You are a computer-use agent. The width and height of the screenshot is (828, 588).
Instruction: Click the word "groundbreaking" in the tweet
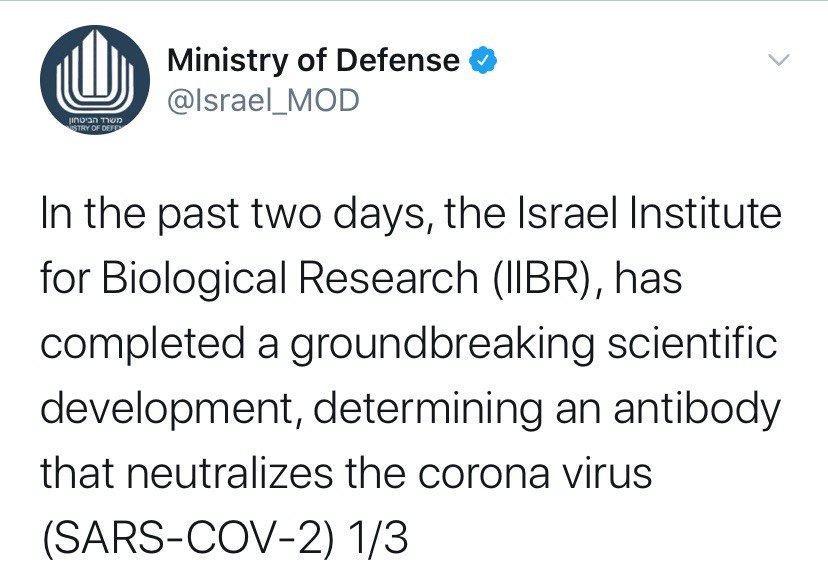point(442,345)
